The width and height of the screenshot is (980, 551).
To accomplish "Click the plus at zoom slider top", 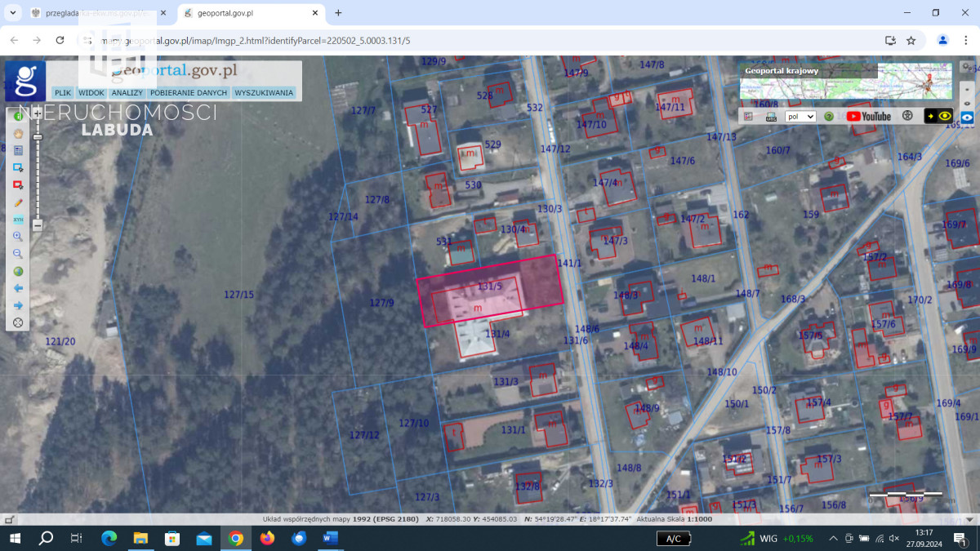I will tap(38, 113).
